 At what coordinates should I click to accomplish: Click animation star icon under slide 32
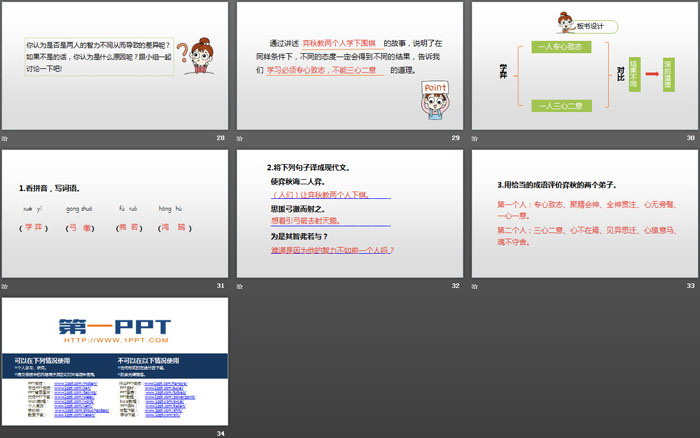tap(240, 286)
